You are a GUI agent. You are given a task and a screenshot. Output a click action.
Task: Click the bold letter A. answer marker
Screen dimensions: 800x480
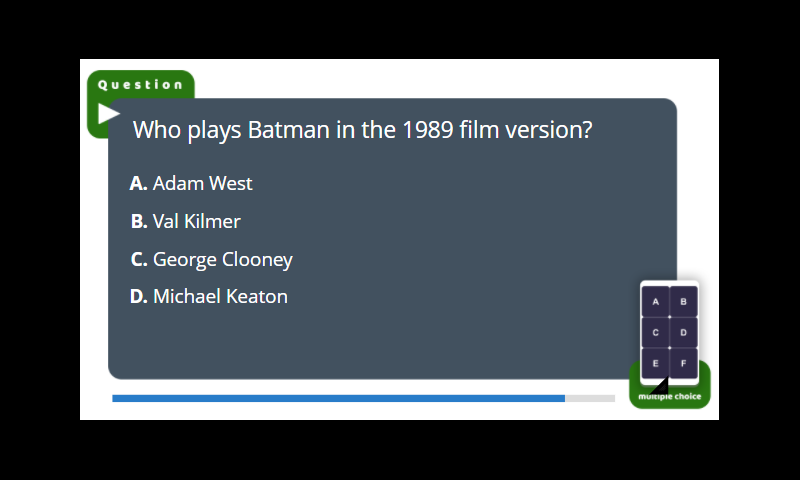pyautogui.click(x=138, y=183)
